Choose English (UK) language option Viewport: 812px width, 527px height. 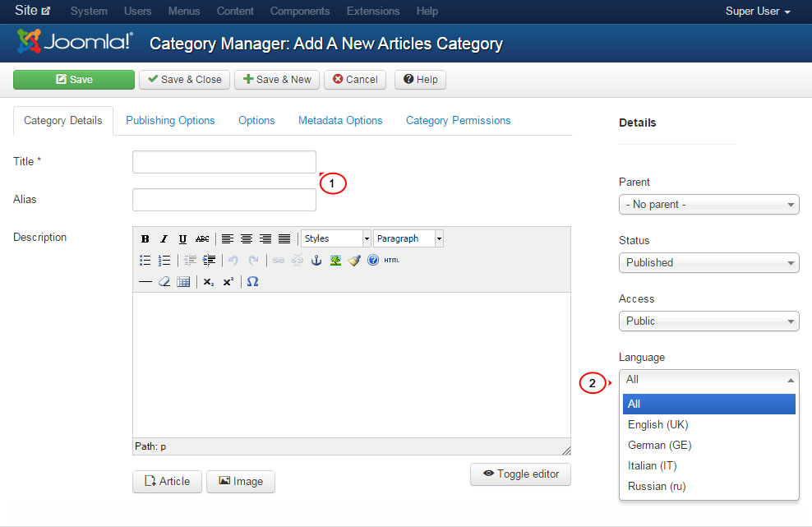[709, 425]
